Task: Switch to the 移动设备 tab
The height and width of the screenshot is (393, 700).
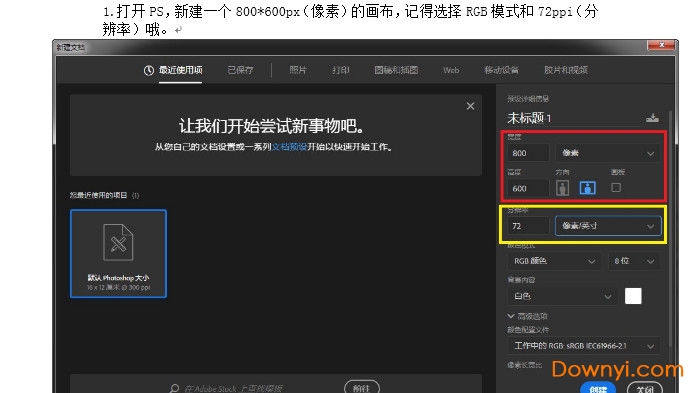Action: coord(501,70)
